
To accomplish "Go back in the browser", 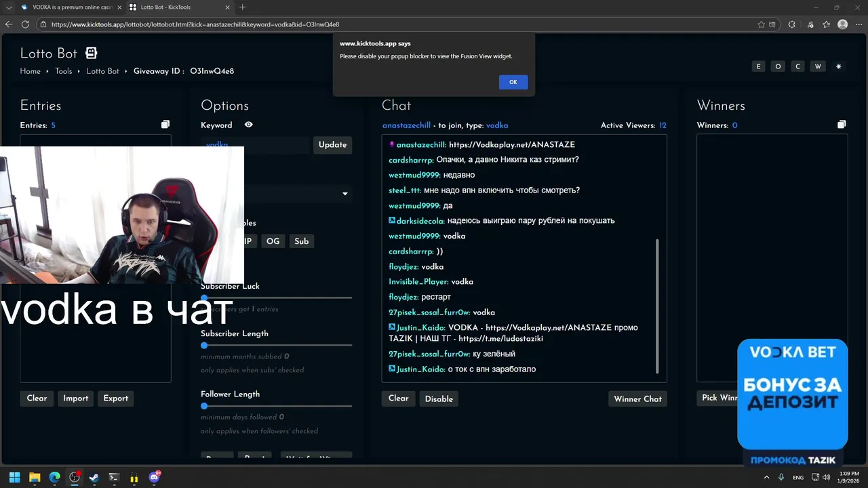I will click(9, 24).
